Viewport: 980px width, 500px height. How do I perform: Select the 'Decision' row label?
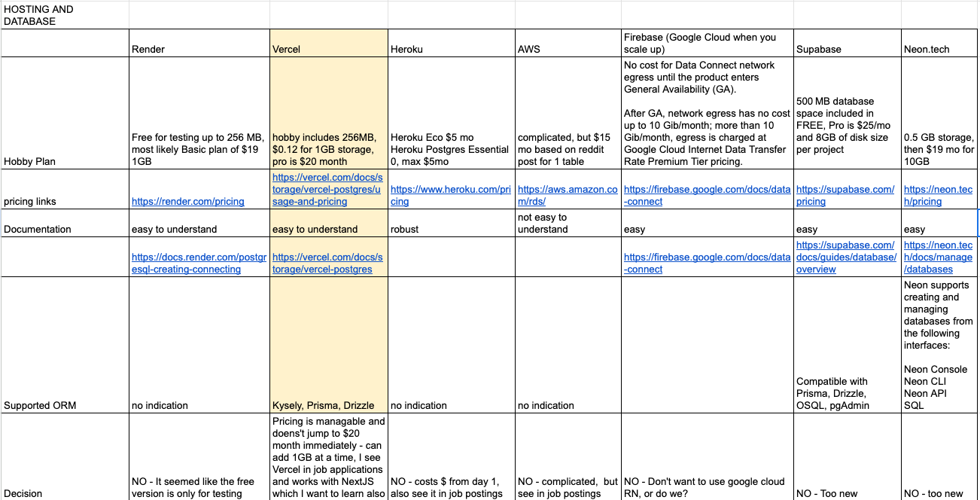point(65,456)
